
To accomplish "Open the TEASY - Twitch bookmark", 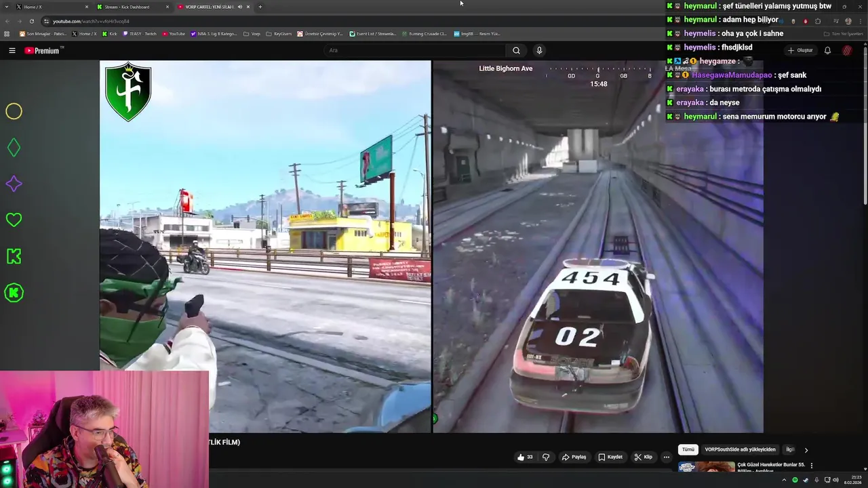I will (140, 33).
